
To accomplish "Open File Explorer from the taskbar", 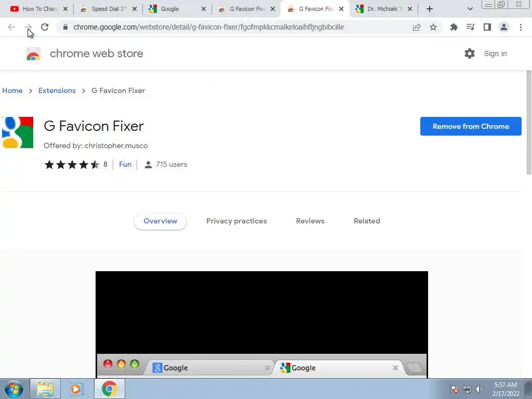I will [45, 389].
